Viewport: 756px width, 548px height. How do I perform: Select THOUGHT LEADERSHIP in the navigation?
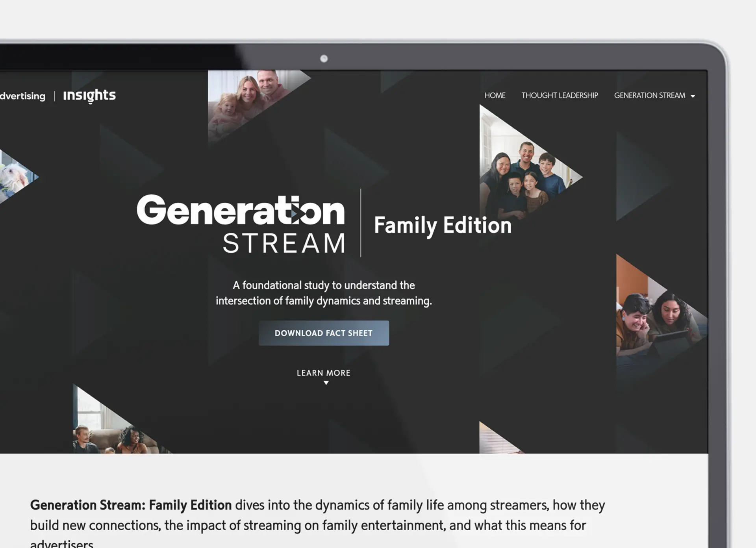click(x=560, y=95)
